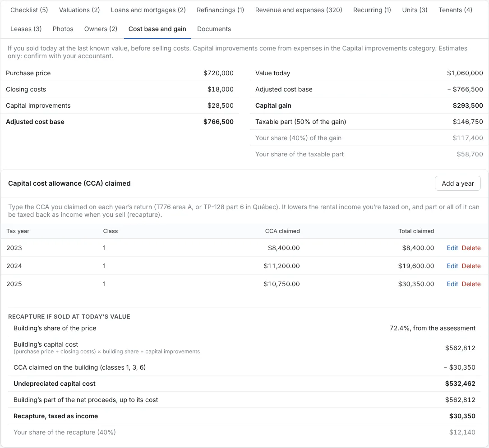Screen dimensions: 489x448
Task: View the Photos tab
Action: [x=63, y=29]
